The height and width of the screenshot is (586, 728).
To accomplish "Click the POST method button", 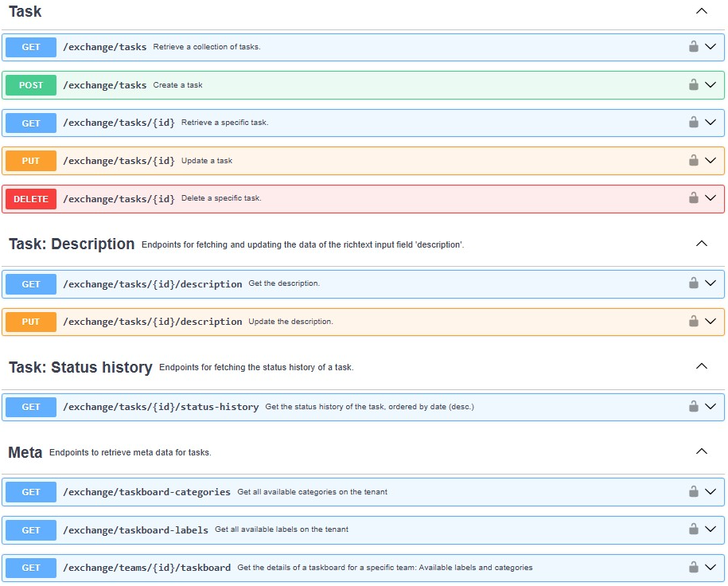I will click(x=31, y=85).
